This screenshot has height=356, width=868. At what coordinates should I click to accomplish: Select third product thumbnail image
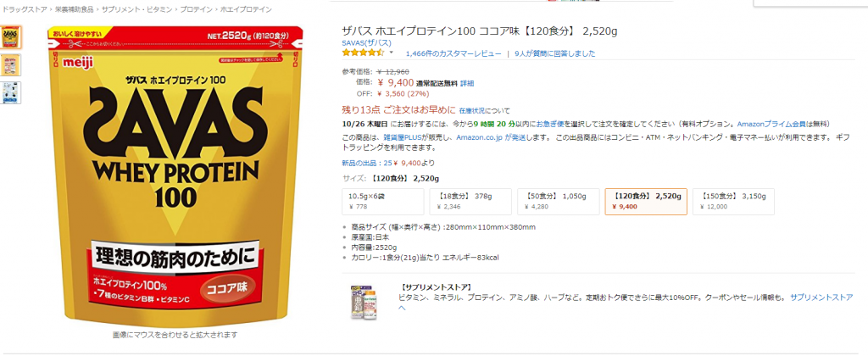click(x=10, y=92)
